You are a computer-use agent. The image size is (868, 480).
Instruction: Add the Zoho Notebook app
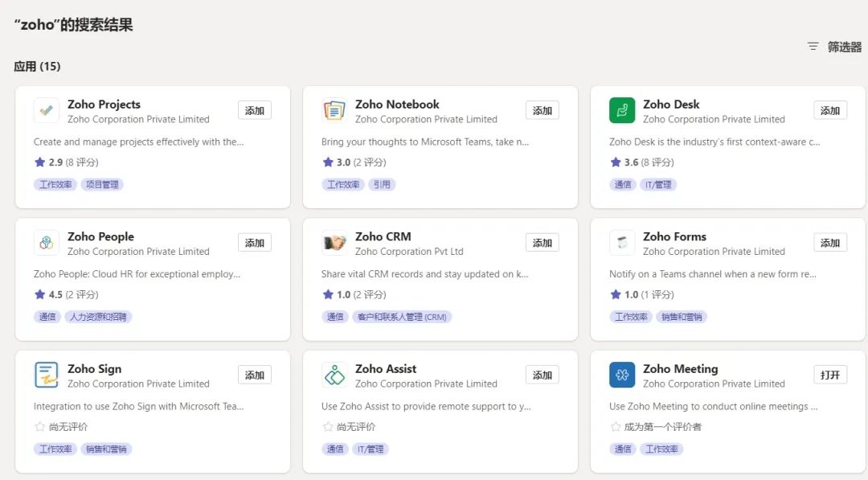pos(542,110)
